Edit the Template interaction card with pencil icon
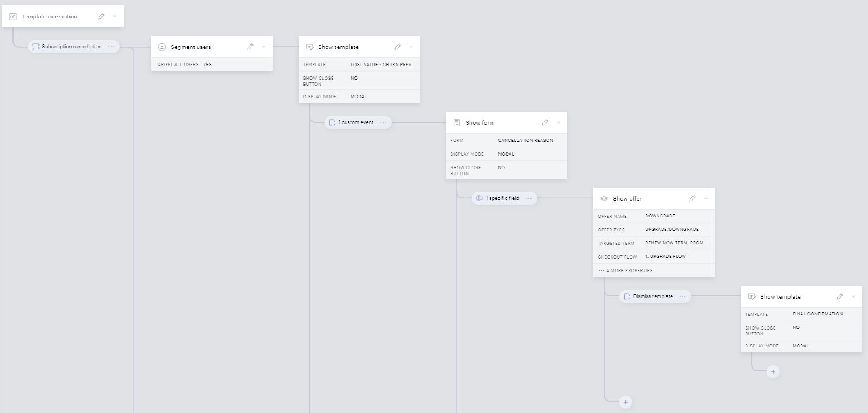868x413 pixels. coord(101,16)
